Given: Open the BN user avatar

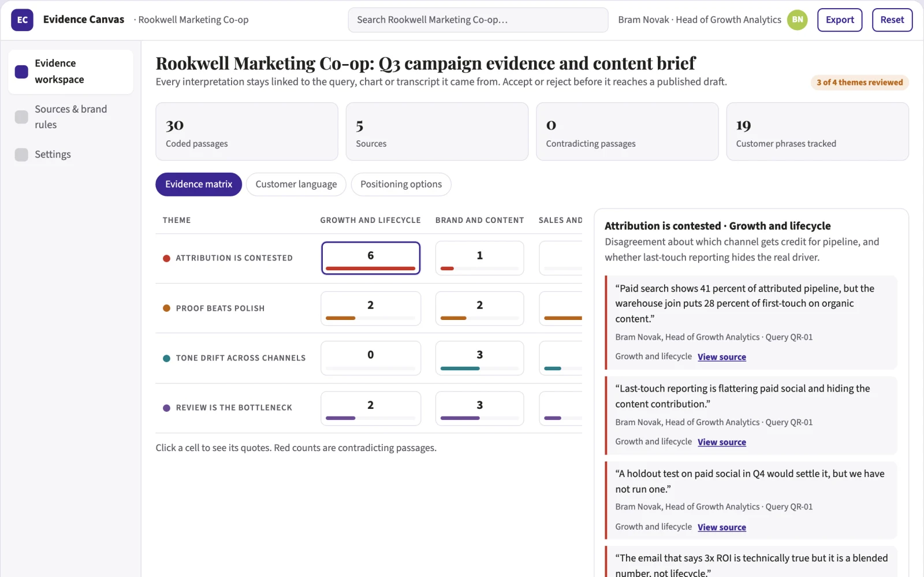Looking at the screenshot, I should (798, 20).
